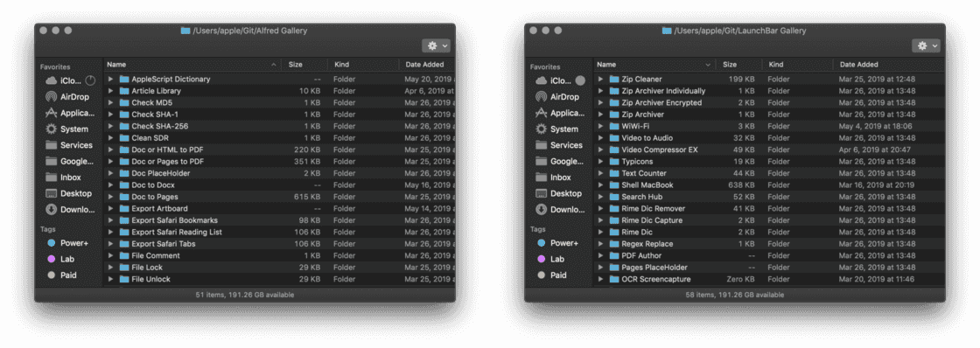Screen dimensions: 980x348
Task: Sort by Kind in LaunchBar Gallery window
Action: click(797, 65)
